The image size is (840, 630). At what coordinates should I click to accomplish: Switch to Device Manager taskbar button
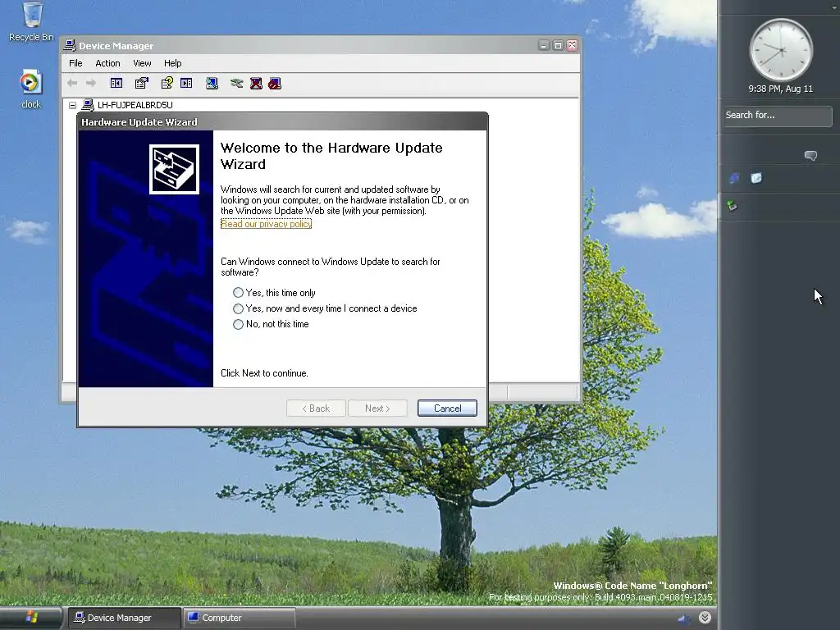point(125,618)
